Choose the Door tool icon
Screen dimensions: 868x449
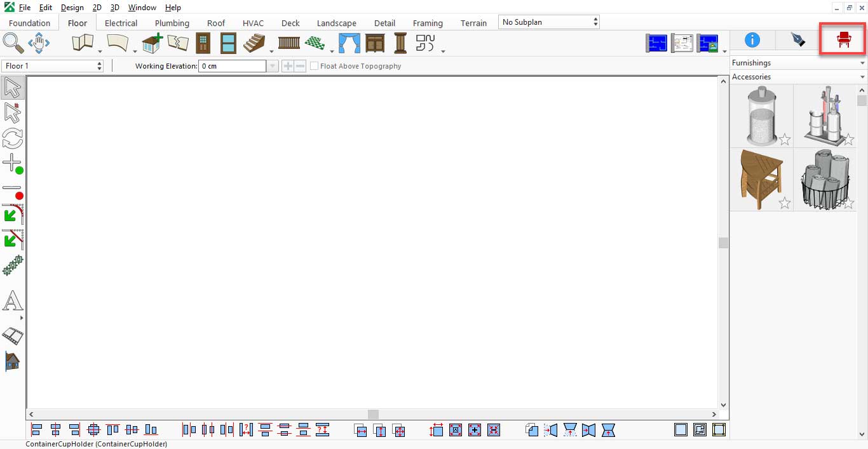point(203,43)
